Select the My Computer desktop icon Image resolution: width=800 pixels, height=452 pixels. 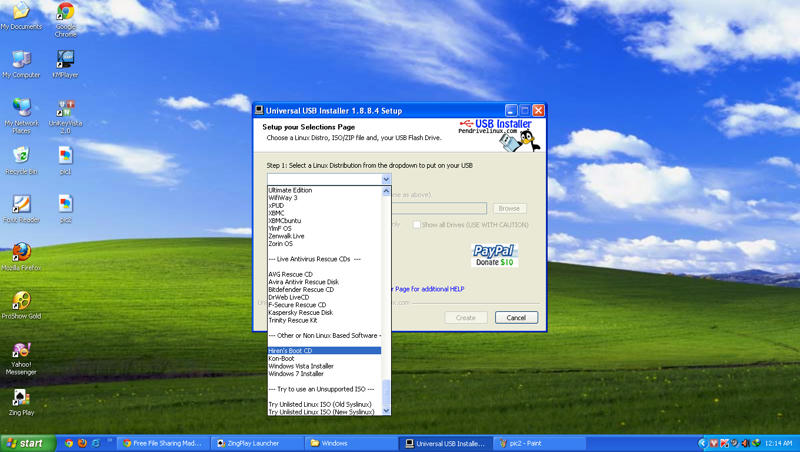tap(21, 64)
